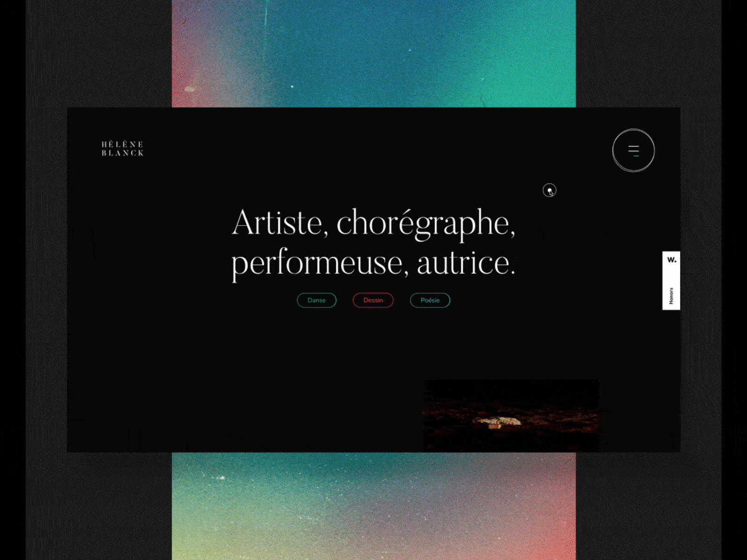Click the word chorégraphe in headline
747x560 pixels.
pyautogui.click(x=425, y=224)
